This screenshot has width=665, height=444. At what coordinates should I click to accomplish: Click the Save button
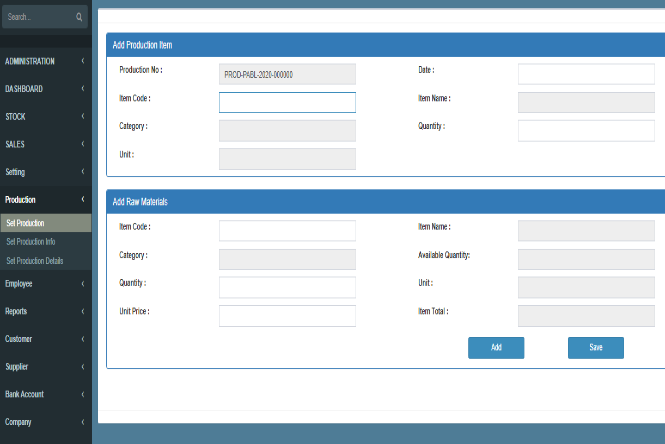coord(596,347)
